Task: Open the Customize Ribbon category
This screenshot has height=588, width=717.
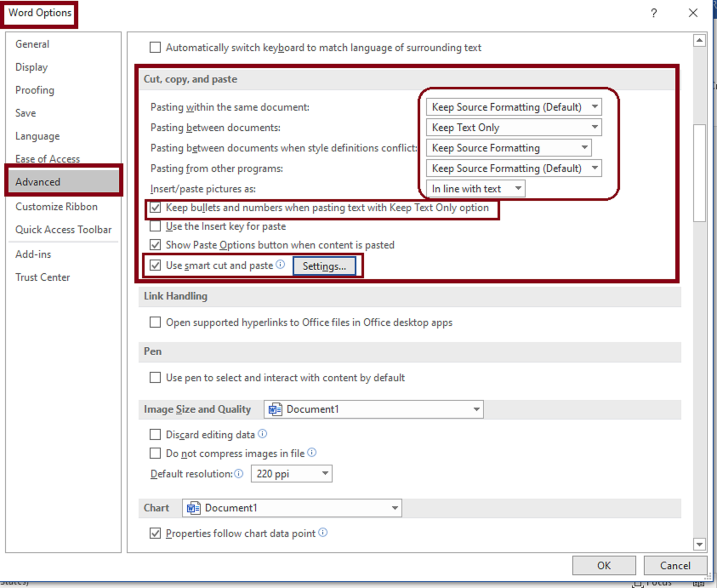Action: click(x=56, y=207)
